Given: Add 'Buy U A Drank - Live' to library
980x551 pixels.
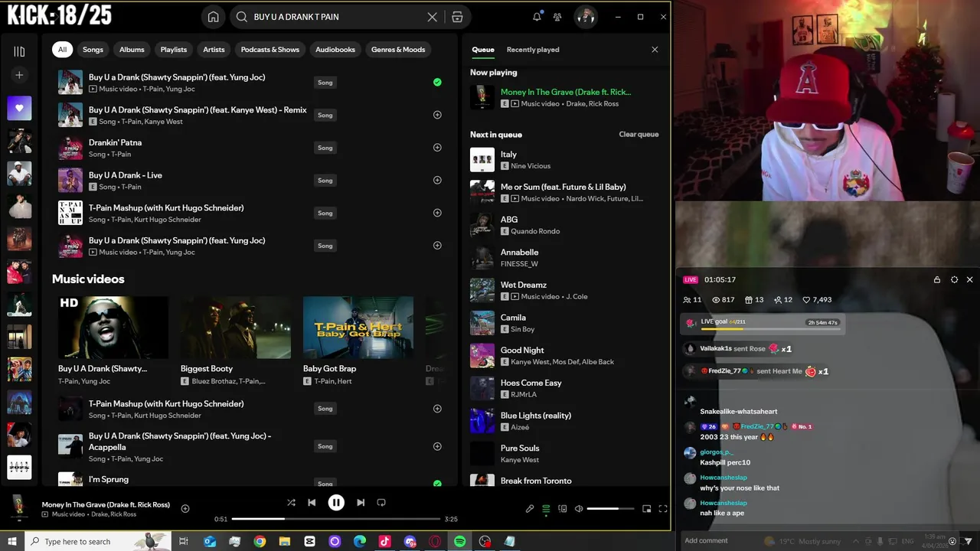Looking at the screenshot, I should 437,181.
